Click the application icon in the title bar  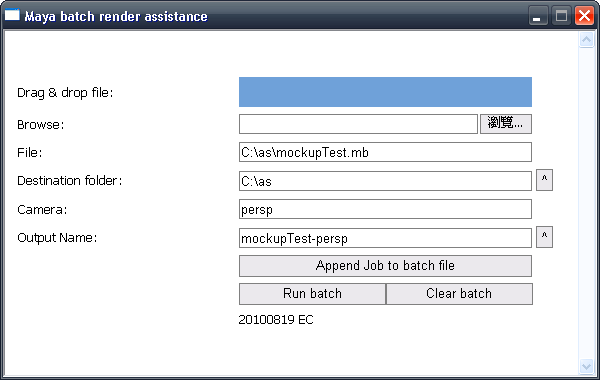[x=12, y=15]
